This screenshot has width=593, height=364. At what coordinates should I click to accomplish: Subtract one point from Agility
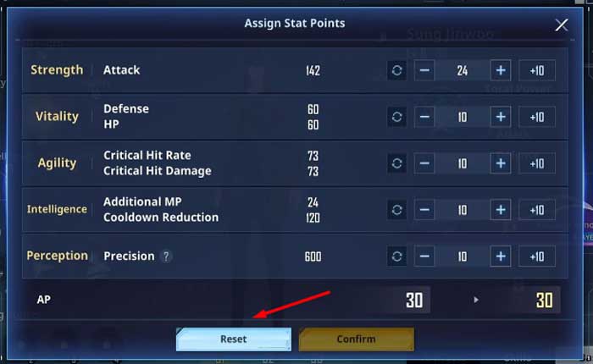tap(424, 163)
